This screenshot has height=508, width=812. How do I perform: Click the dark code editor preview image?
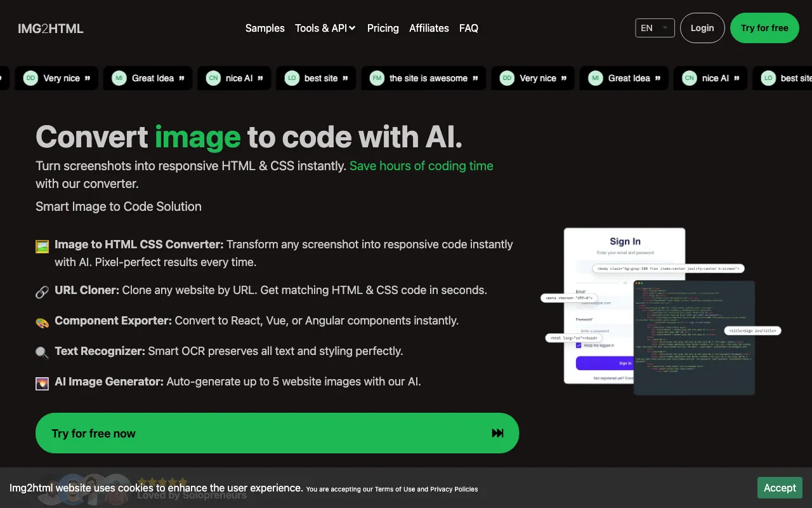click(695, 338)
